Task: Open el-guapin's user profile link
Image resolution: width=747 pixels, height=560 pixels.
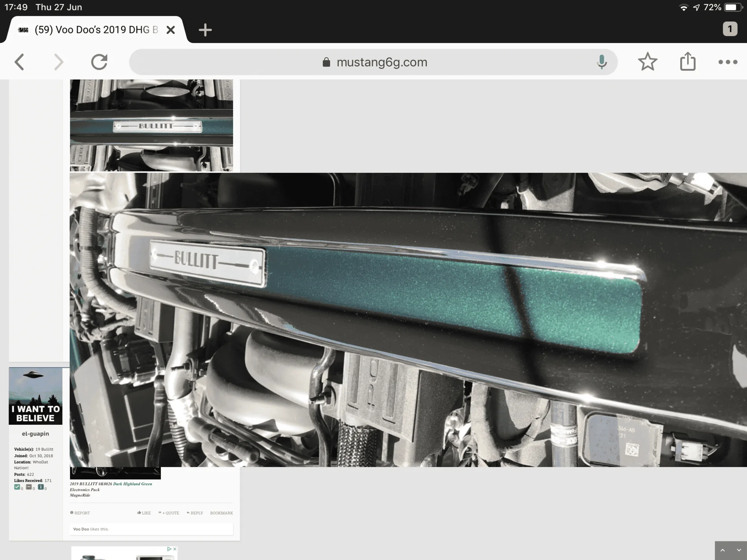Action: coord(35,433)
